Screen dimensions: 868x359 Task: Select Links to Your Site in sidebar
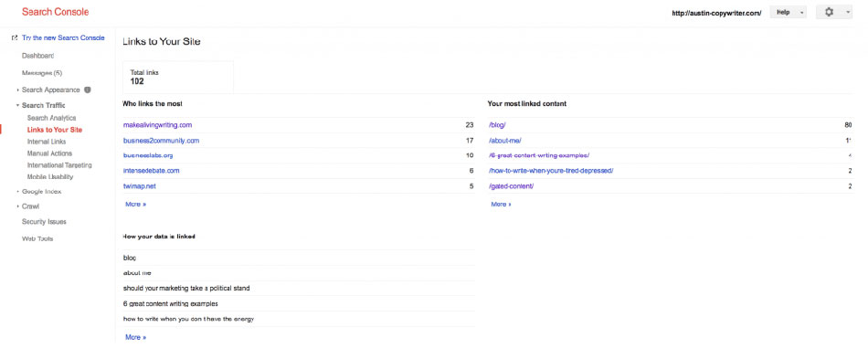point(54,130)
